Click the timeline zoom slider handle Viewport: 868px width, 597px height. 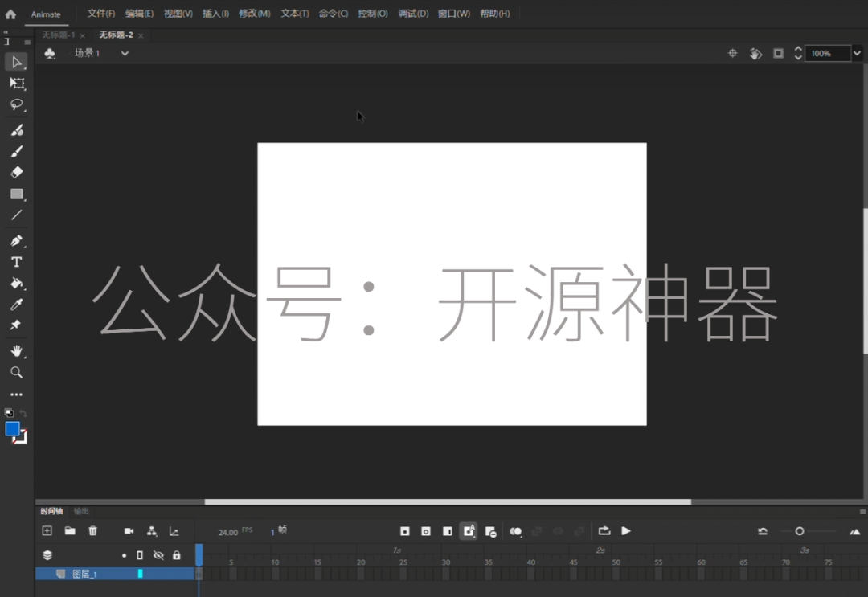[x=800, y=531]
